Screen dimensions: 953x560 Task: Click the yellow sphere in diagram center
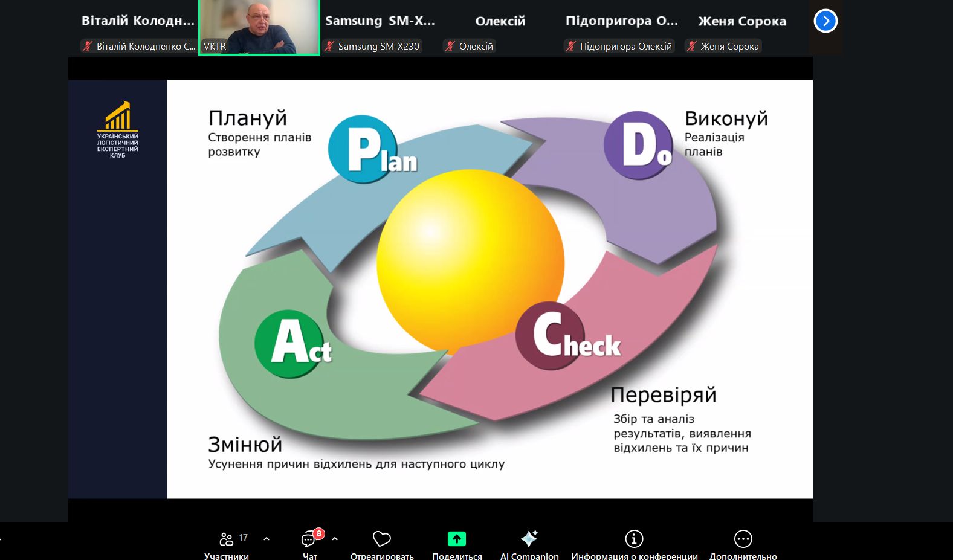coord(470,262)
